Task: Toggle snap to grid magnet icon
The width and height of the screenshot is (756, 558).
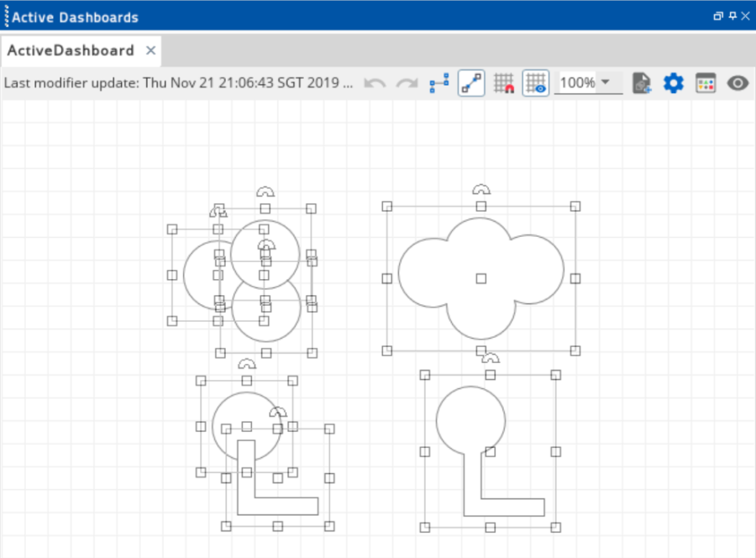Action: 503,83
